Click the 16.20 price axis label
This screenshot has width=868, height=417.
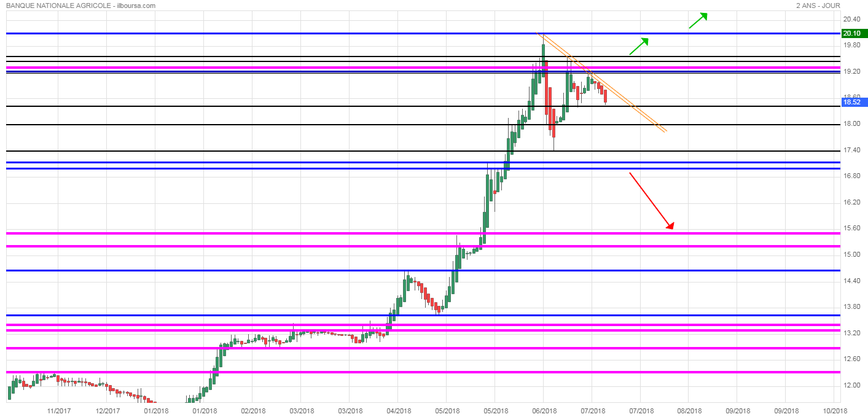point(851,202)
